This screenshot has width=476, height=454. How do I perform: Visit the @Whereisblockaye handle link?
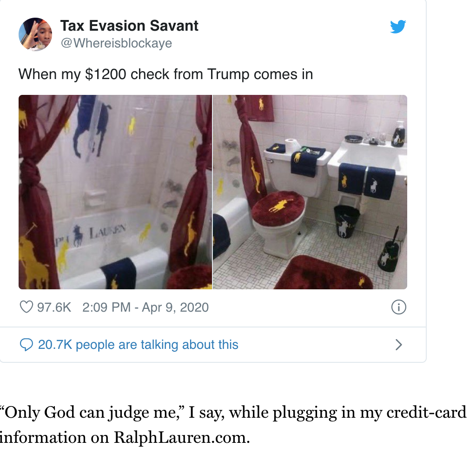(116, 43)
